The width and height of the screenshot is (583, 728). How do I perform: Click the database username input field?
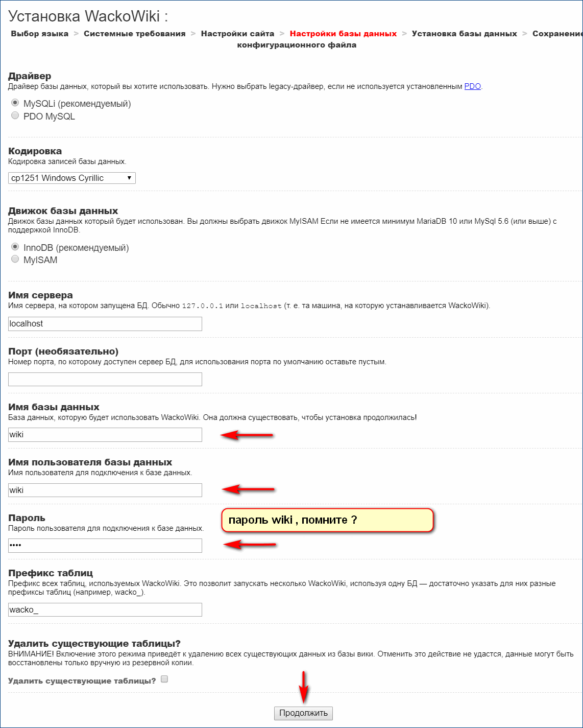pyautogui.click(x=105, y=490)
